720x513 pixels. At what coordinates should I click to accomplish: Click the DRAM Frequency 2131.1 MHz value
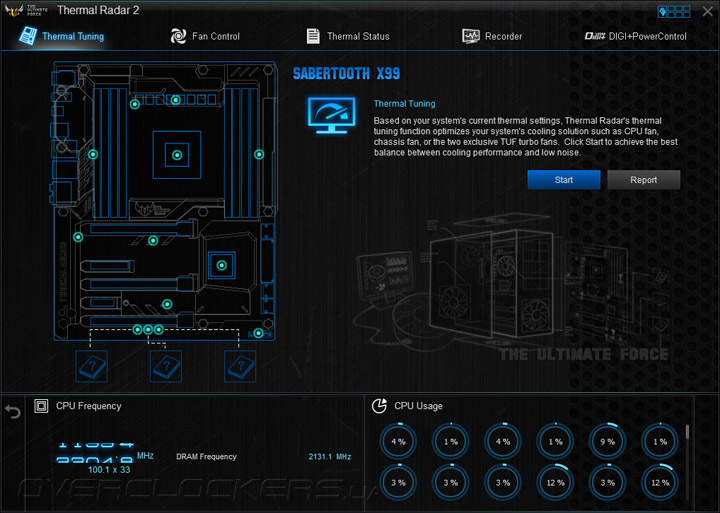coord(330,457)
